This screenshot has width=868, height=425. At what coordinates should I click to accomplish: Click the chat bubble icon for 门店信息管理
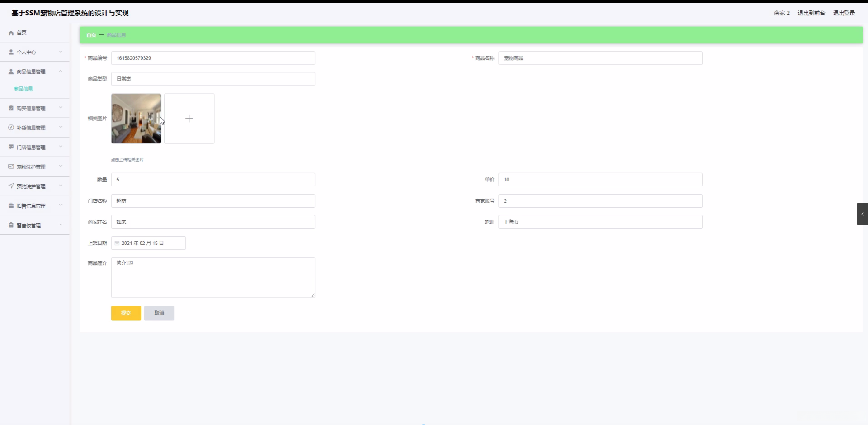coord(11,147)
